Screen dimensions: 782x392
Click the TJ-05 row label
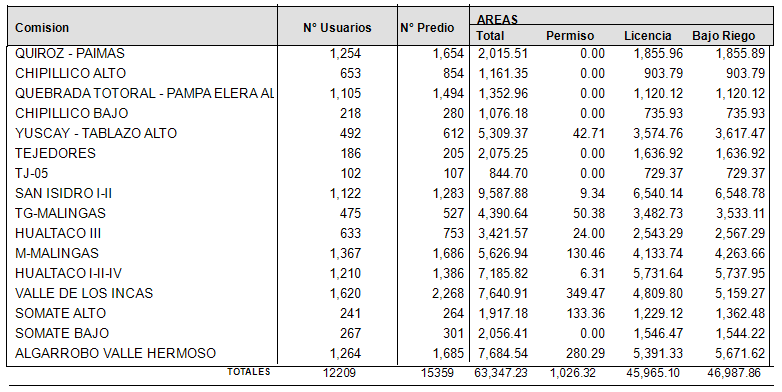click(31, 174)
